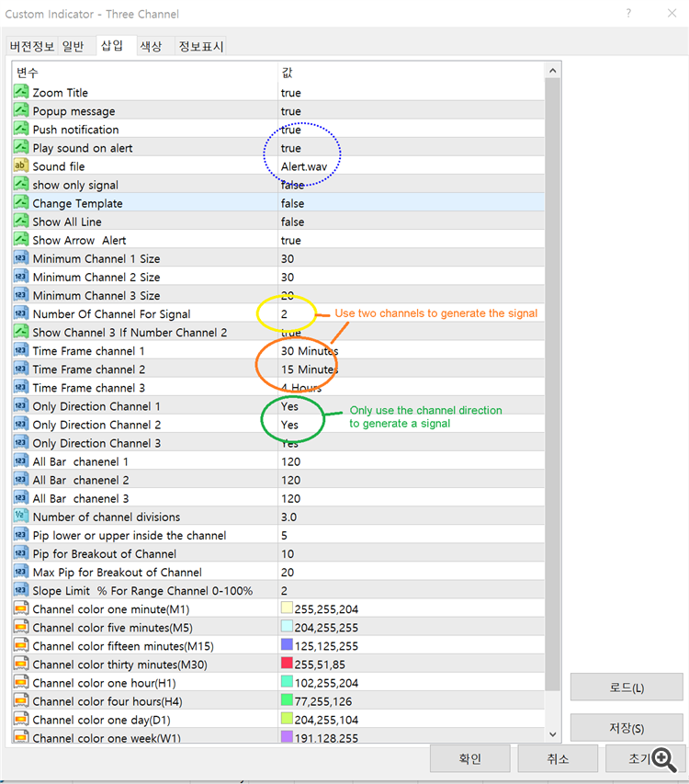Image resolution: width=689 pixels, height=784 pixels.
Task: Click the Change Template row icon
Action: pyautogui.click(x=21, y=203)
